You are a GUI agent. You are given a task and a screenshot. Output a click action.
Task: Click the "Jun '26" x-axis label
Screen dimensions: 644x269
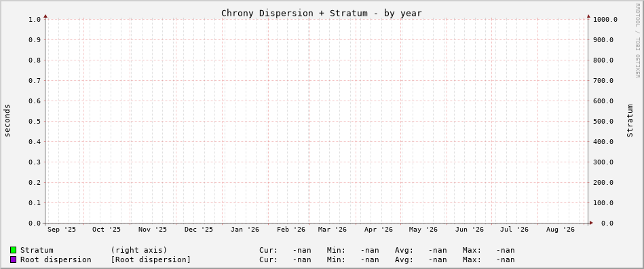pos(470,230)
